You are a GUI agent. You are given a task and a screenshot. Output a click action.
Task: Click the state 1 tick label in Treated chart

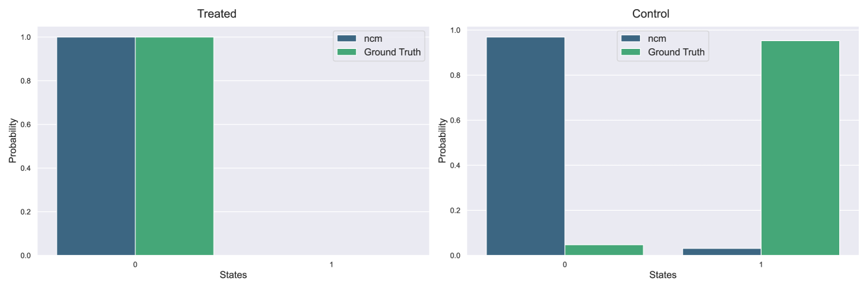(331, 265)
